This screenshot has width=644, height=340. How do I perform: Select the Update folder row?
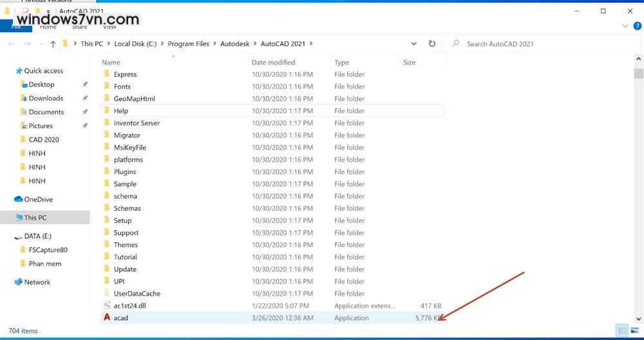tap(272, 269)
